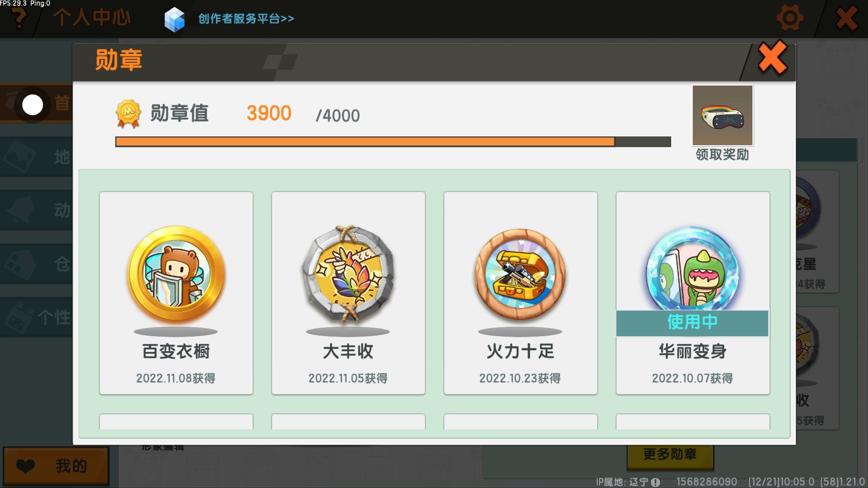Open the question mark help icon
The height and width of the screenshot is (488, 868).
(x=19, y=18)
